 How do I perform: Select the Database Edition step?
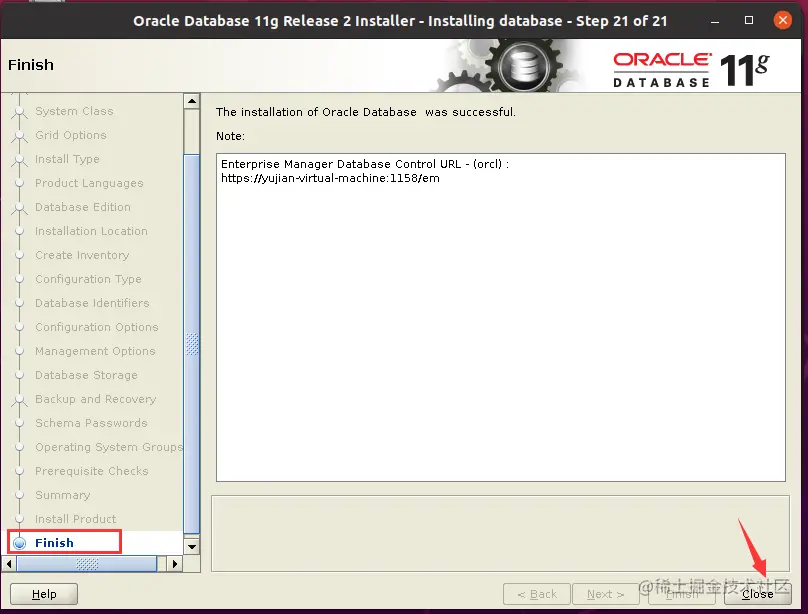click(82, 207)
